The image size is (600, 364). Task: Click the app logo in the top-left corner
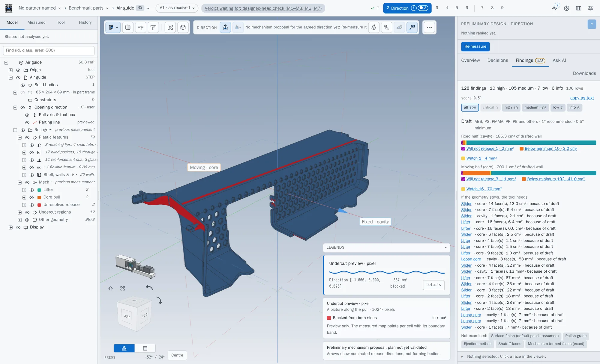point(9,8)
